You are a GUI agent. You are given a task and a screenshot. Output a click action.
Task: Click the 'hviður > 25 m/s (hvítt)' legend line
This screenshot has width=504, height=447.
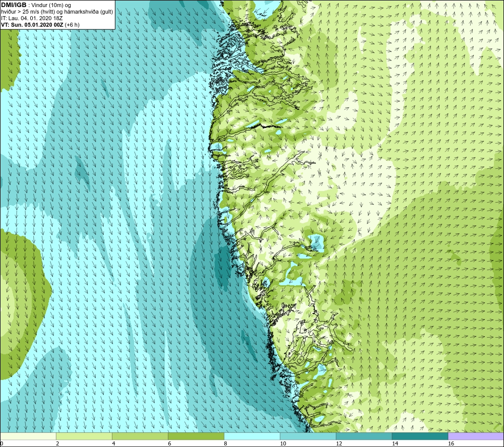pyautogui.click(x=28, y=12)
